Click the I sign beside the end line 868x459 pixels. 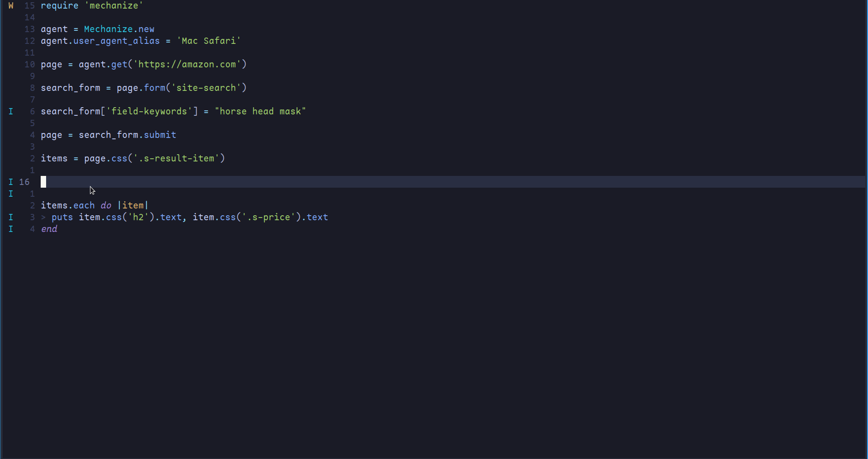[11, 229]
